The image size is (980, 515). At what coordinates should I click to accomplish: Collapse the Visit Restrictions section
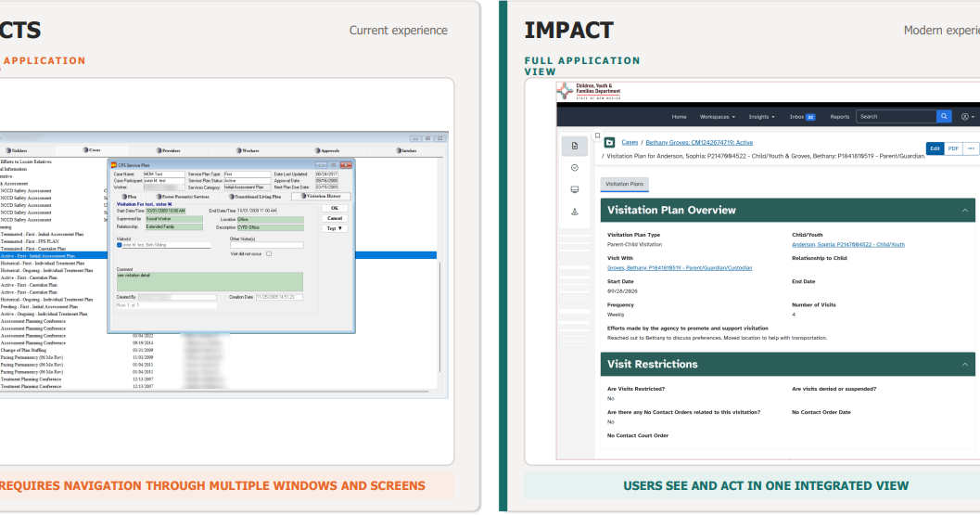coord(965,364)
